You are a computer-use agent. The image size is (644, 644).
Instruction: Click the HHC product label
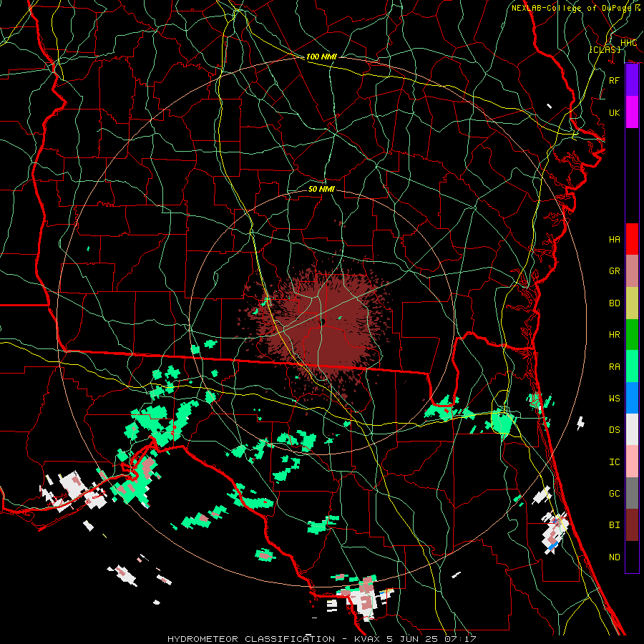[628, 43]
